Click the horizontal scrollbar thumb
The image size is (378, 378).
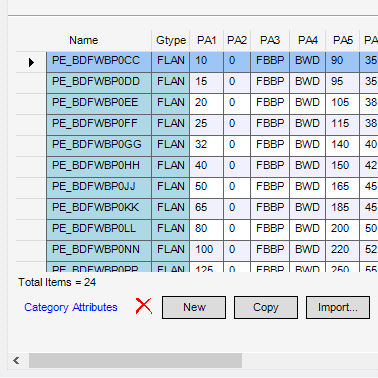click(135, 360)
